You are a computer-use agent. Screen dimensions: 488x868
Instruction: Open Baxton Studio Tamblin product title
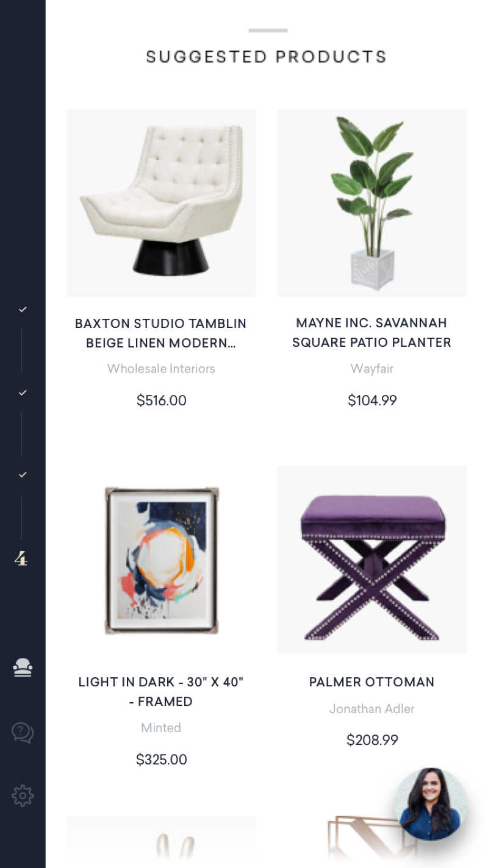click(161, 333)
